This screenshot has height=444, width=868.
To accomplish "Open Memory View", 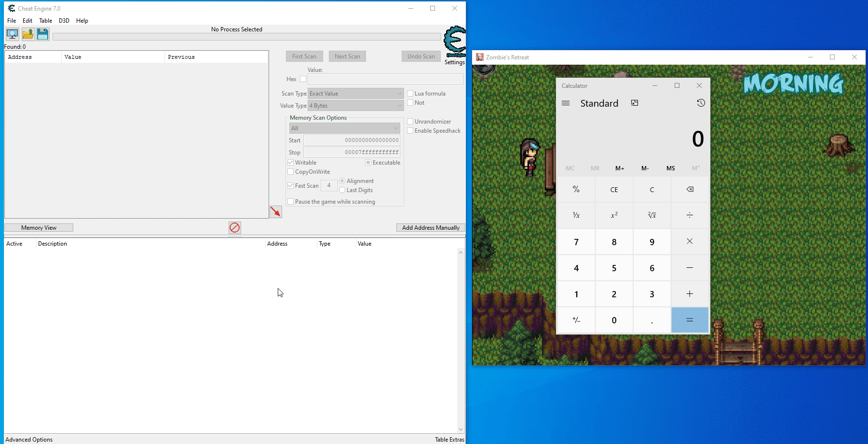I will [x=39, y=228].
